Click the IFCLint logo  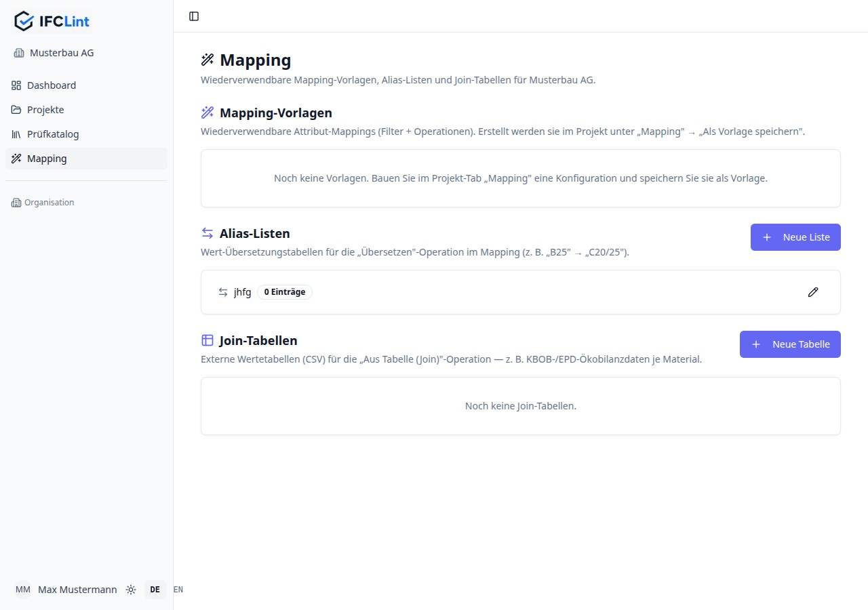pyautogui.click(x=52, y=21)
